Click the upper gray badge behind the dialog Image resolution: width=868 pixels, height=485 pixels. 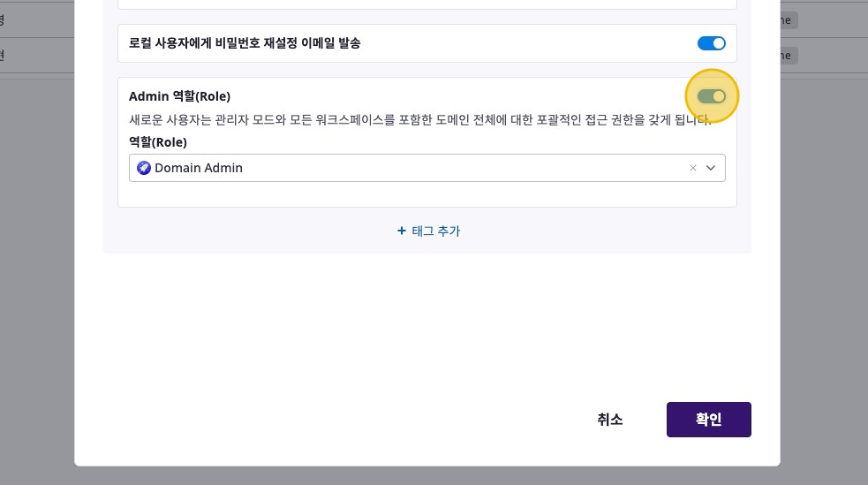point(786,19)
